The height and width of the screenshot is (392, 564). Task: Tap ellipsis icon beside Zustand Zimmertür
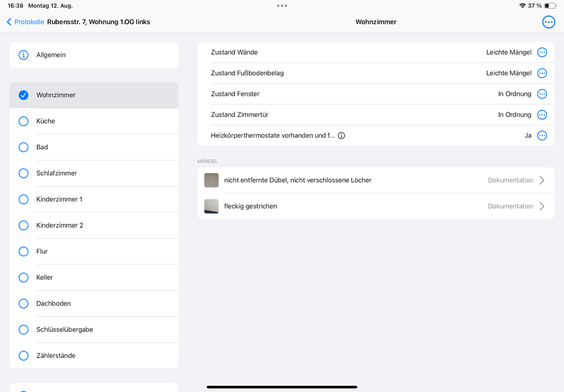pyautogui.click(x=542, y=115)
